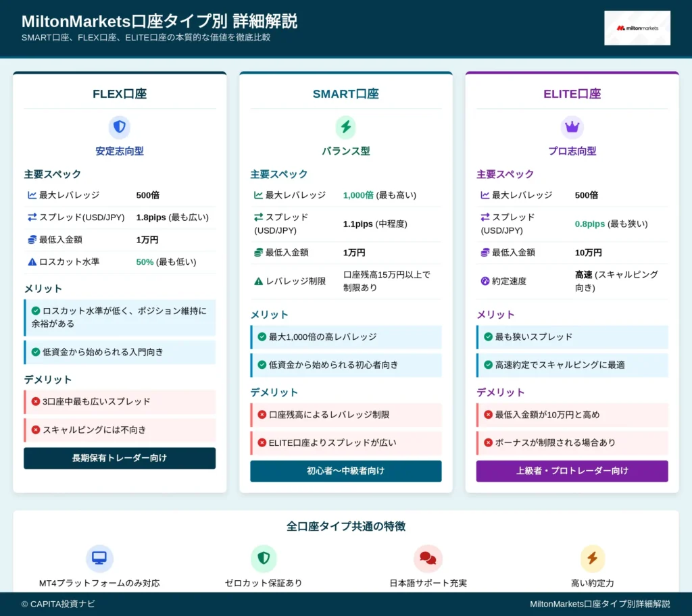Select the ELITE口座 card heading
The height and width of the screenshot is (616, 692).
tap(572, 94)
